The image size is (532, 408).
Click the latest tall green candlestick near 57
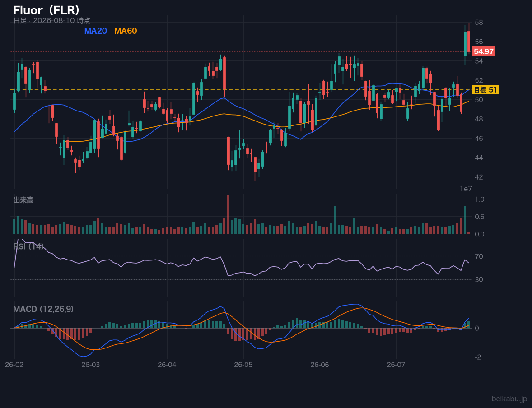click(x=465, y=44)
